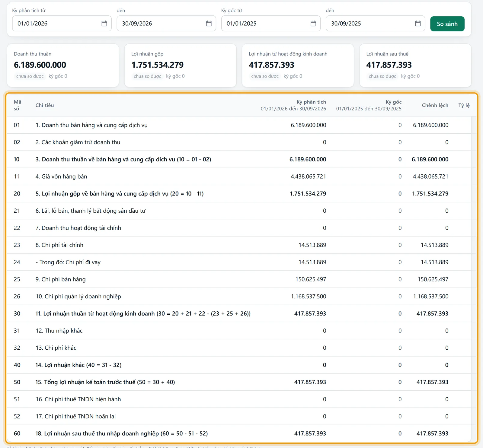Open calendar picker for 30/09/2026 date
Screen dimensions: 483x448
coord(209,24)
